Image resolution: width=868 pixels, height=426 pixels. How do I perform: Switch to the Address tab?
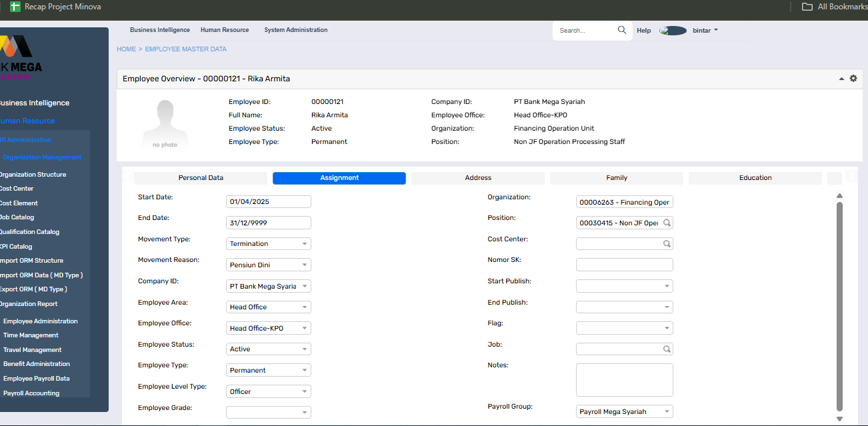(478, 178)
